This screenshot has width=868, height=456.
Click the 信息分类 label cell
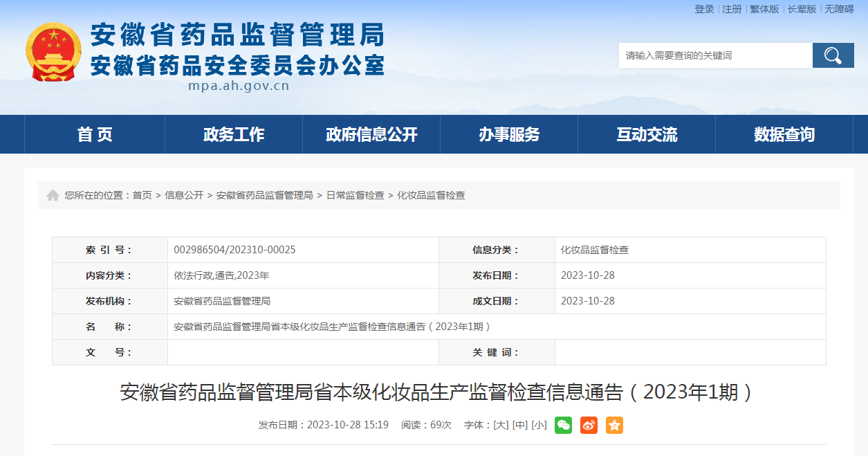coord(497,250)
